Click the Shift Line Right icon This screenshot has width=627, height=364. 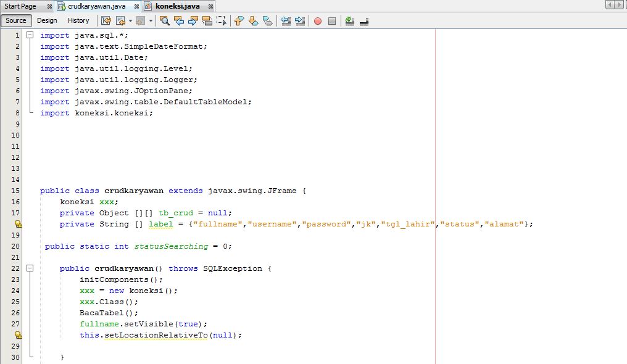pos(299,21)
